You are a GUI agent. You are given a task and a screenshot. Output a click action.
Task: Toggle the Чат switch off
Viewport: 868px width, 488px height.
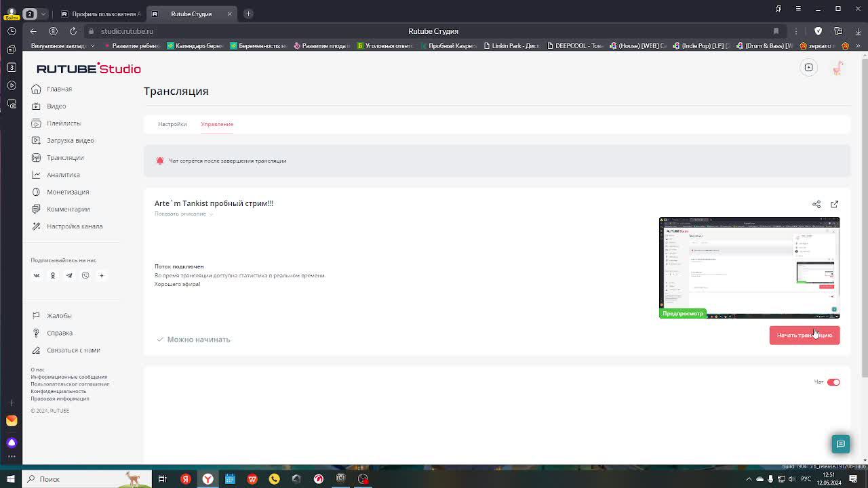(833, 382)
